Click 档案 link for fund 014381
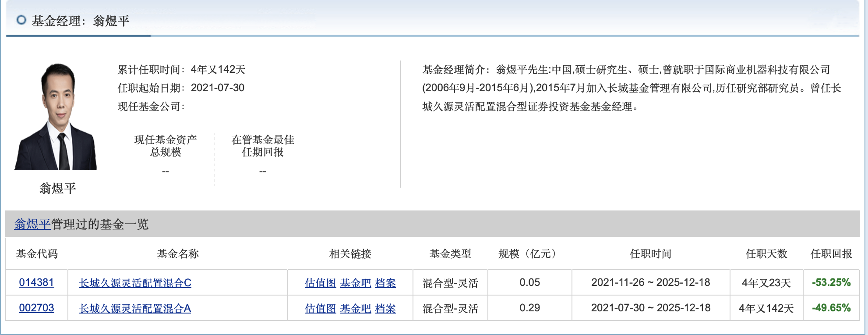This screenshot has width=868, height=335. pos(385,283)
